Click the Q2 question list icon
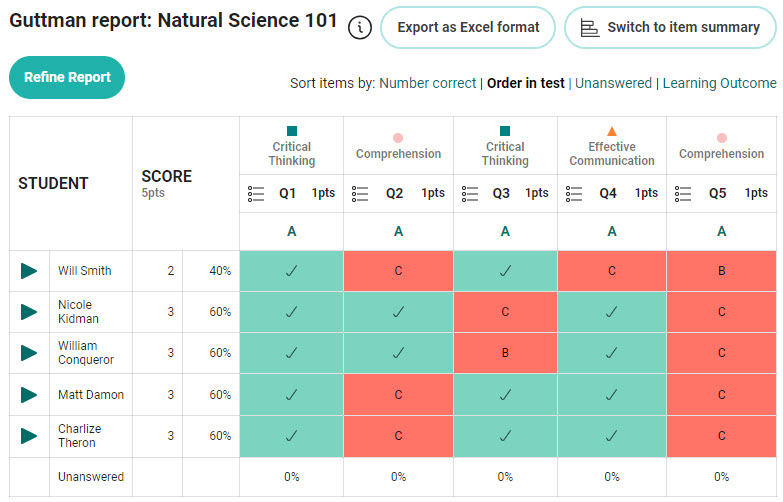Viewport: 783px width, 502px height. pyautogui.click(x=361, y=193)
